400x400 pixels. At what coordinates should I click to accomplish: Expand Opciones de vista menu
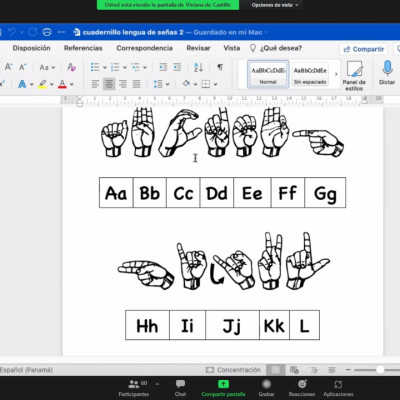point(275,5)
